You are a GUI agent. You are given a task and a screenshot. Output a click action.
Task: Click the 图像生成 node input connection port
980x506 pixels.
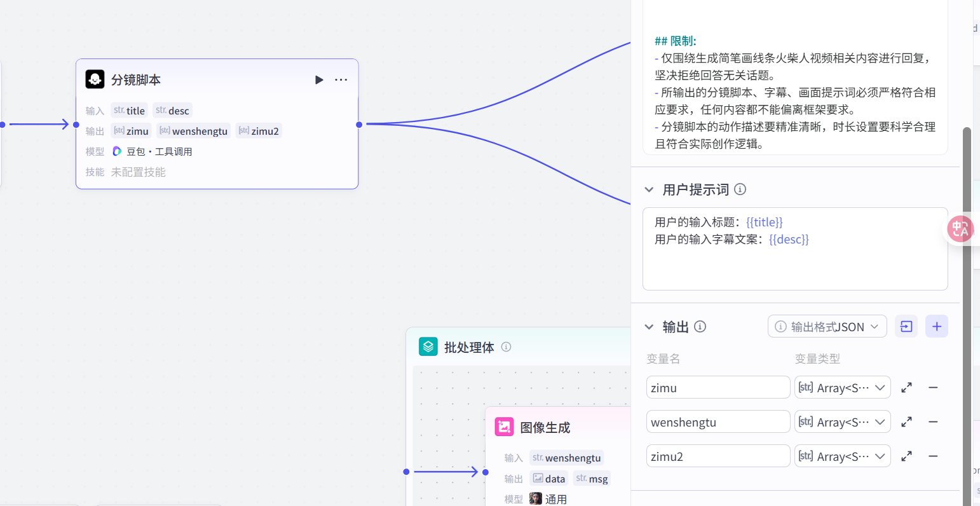[486, 472]
